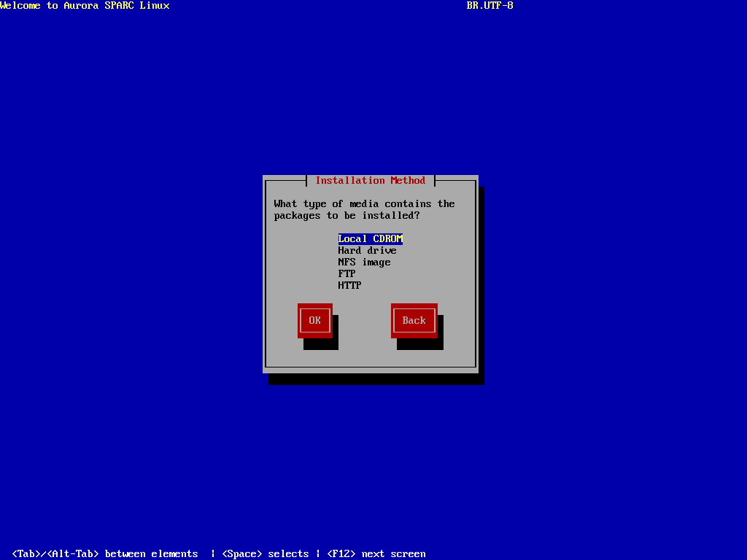Choose the HTTP install option

[349, 285]
